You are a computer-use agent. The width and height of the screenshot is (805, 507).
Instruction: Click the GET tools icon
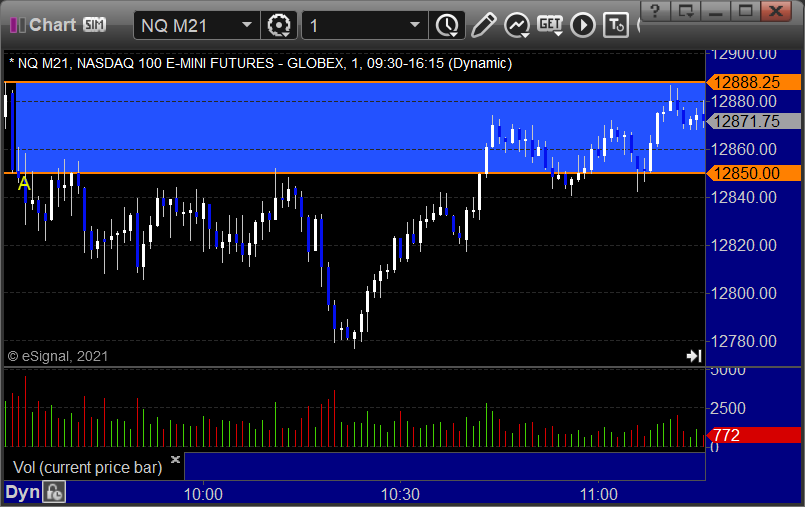coord(550,25)
